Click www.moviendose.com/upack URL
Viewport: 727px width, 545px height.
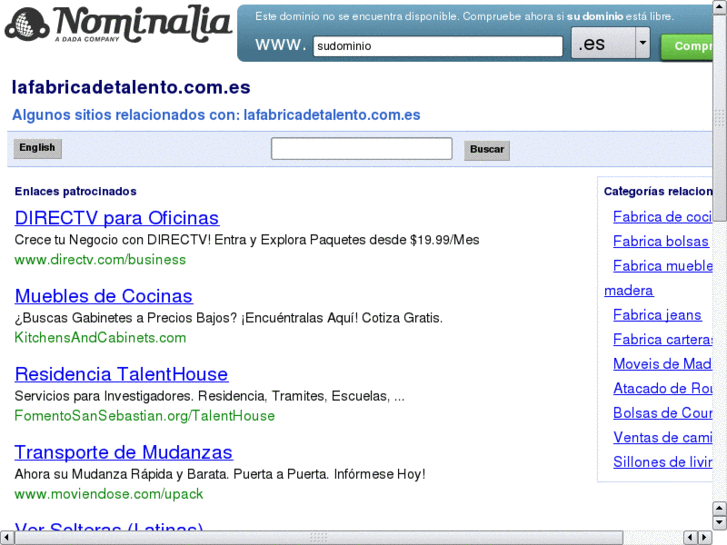(109, 494)
